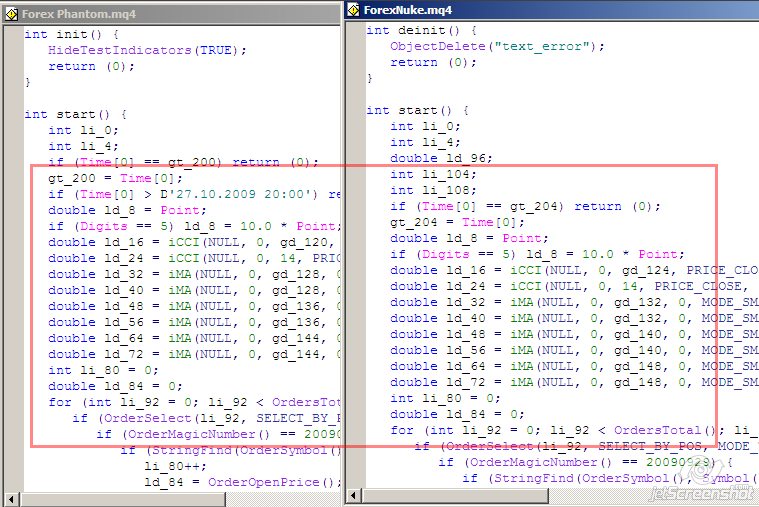Click 'int start() {' in ForexNuke window

click(417, 110)
